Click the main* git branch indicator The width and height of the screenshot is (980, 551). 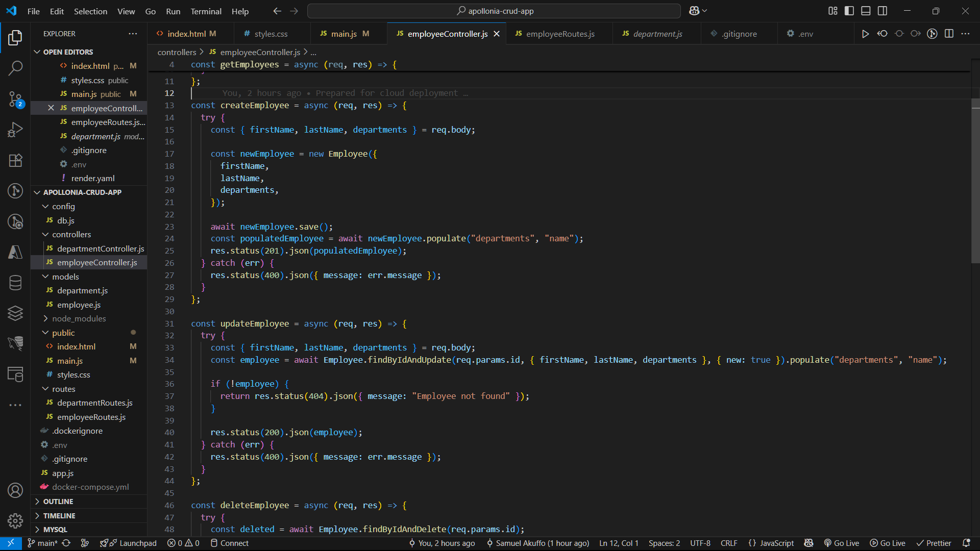pos(42,543)
